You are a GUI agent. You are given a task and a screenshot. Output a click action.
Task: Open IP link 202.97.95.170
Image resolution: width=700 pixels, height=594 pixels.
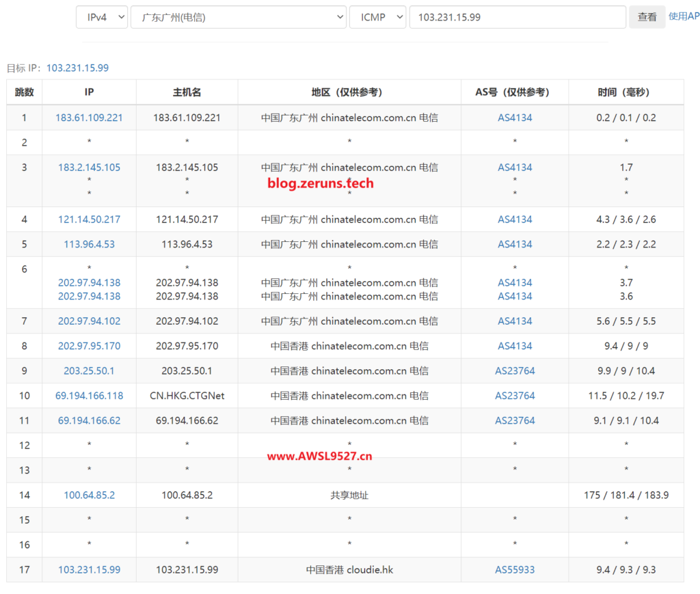pos(90,347)
